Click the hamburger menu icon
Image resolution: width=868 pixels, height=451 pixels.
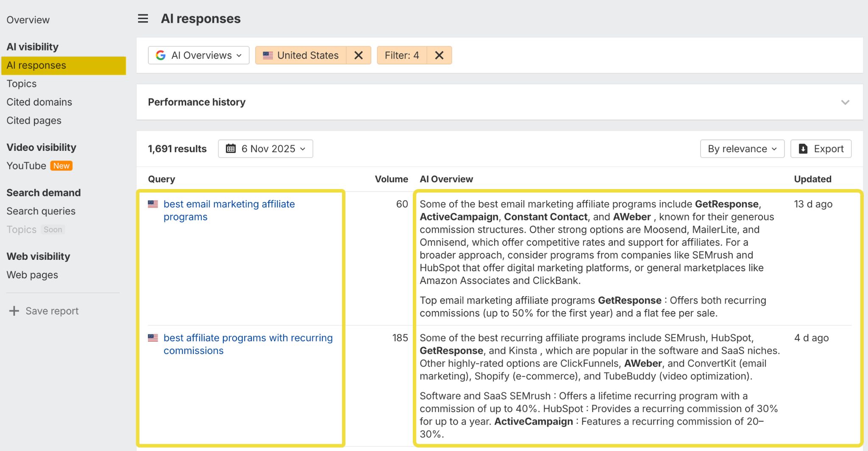pyautogui.click(x=143, y=19)
